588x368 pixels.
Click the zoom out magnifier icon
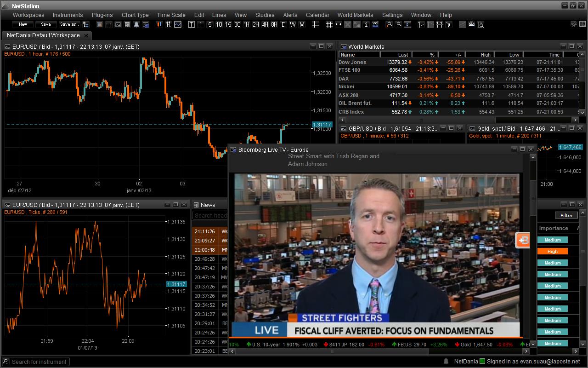(398, 24)
